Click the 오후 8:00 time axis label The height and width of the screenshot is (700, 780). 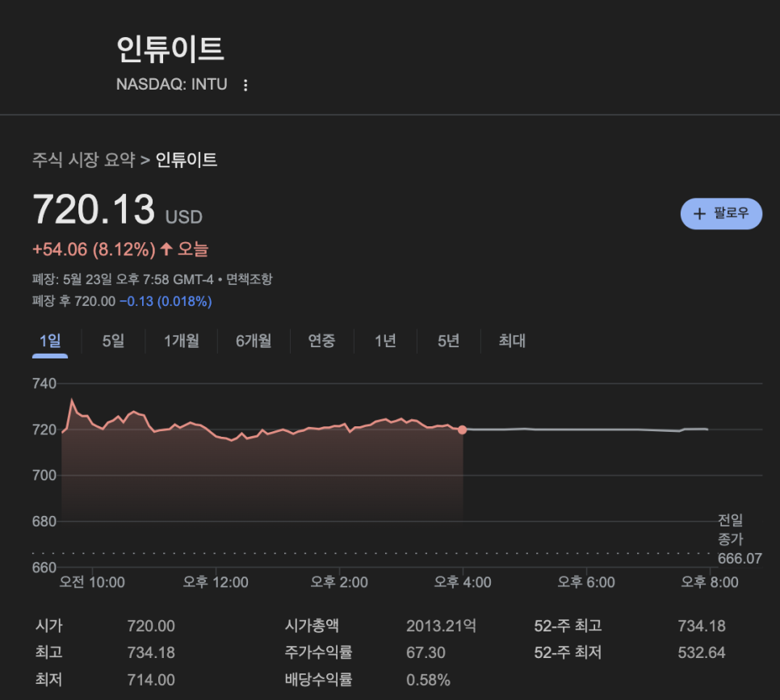710,582
